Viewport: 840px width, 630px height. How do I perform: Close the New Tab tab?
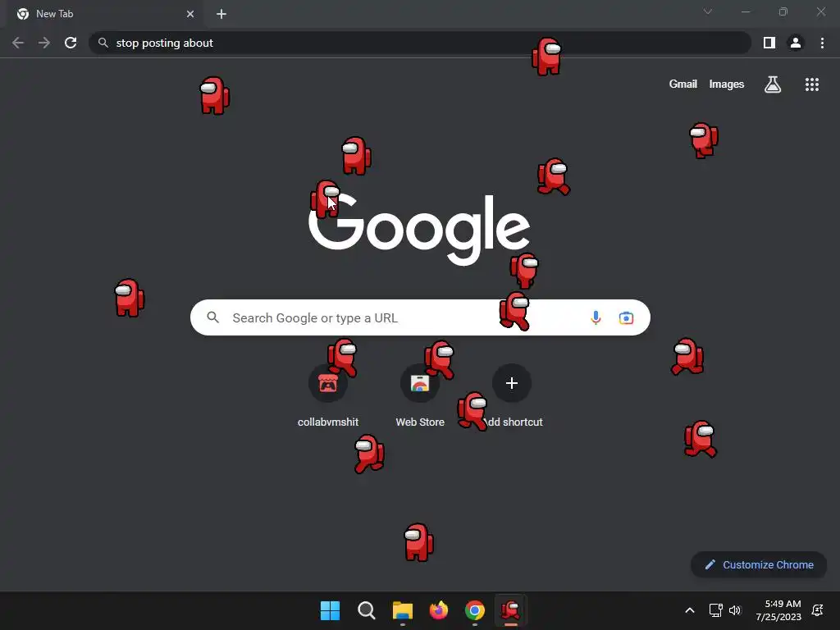190,14
